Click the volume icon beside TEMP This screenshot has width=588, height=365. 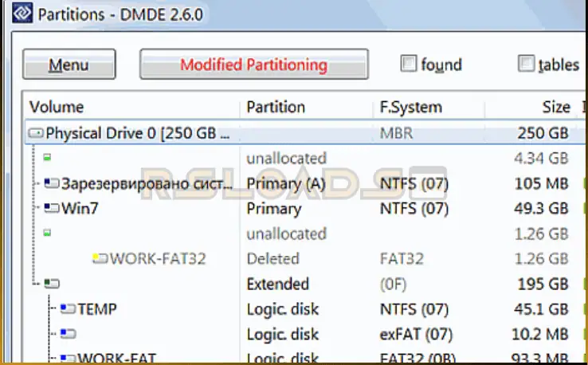tap(68, 308)
